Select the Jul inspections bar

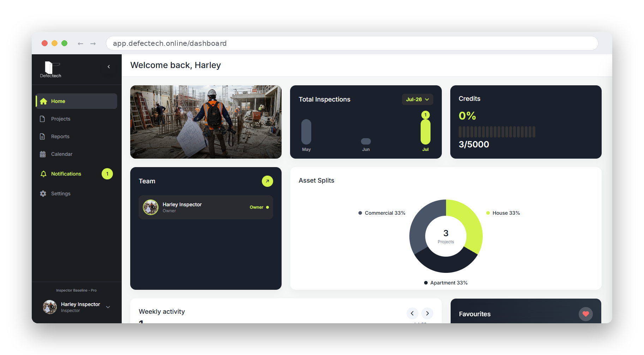[x=426, y=132]
